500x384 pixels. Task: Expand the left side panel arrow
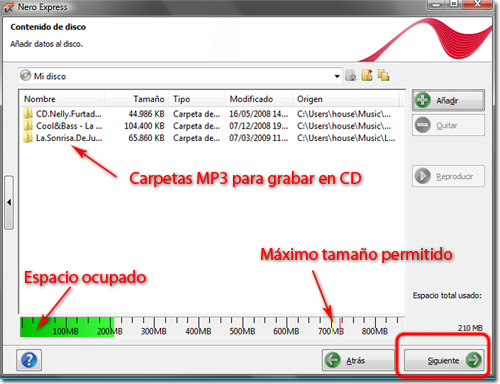click(x=9, y=202)
